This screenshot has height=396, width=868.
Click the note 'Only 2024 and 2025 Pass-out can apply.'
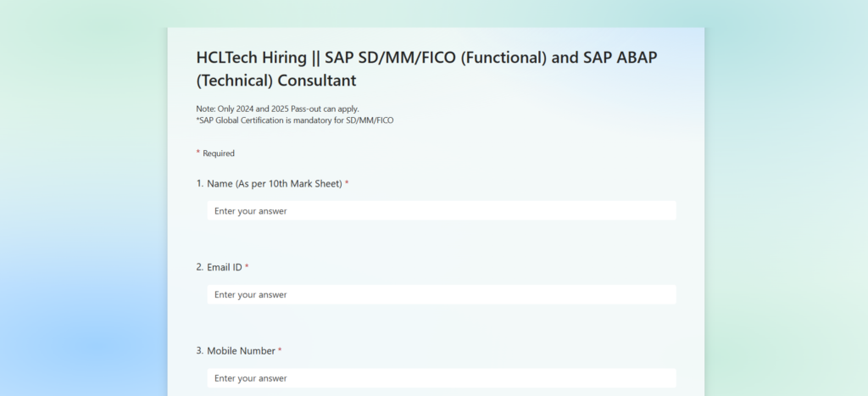[277, 109]
